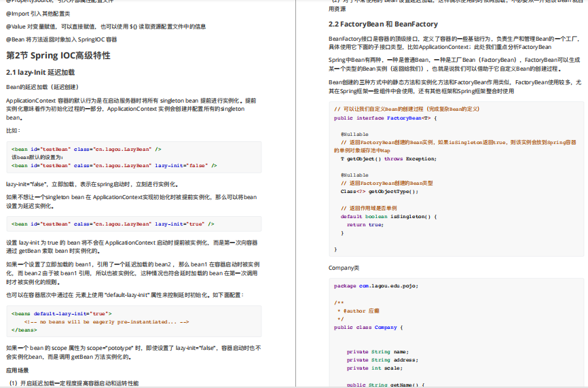Click the closing "</beans>" tag line
This screenshot has width=588, height=388.
coord(24,330)
